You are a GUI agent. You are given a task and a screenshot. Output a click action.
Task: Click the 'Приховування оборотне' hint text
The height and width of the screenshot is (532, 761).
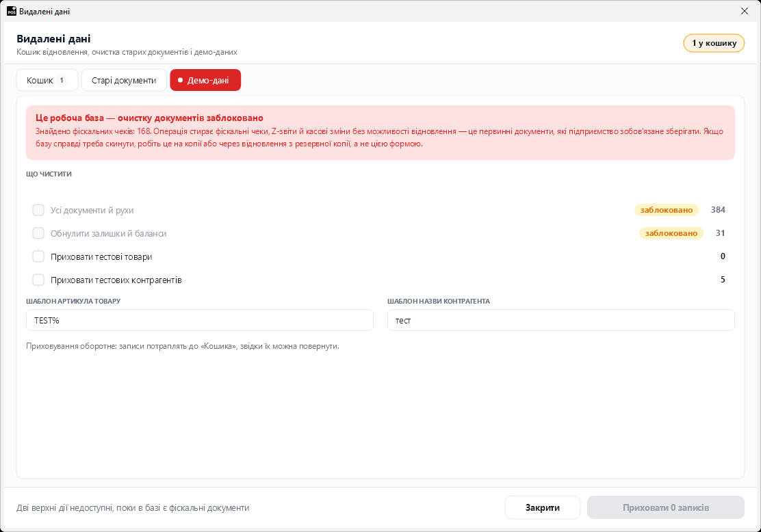183,346
